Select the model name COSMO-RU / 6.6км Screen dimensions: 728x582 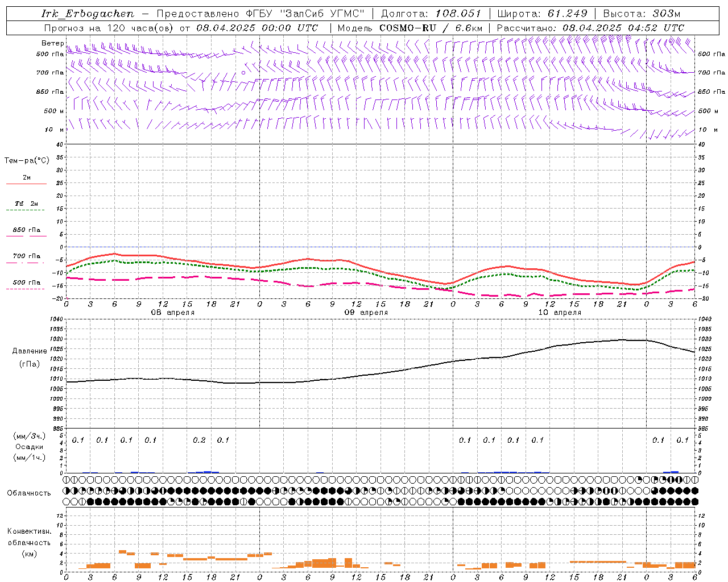click(x=431, y=28)
